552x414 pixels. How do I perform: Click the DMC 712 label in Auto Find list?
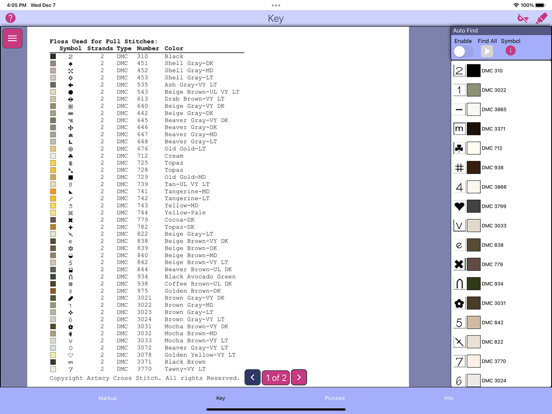pyautogui.click(x=492, y=148)
